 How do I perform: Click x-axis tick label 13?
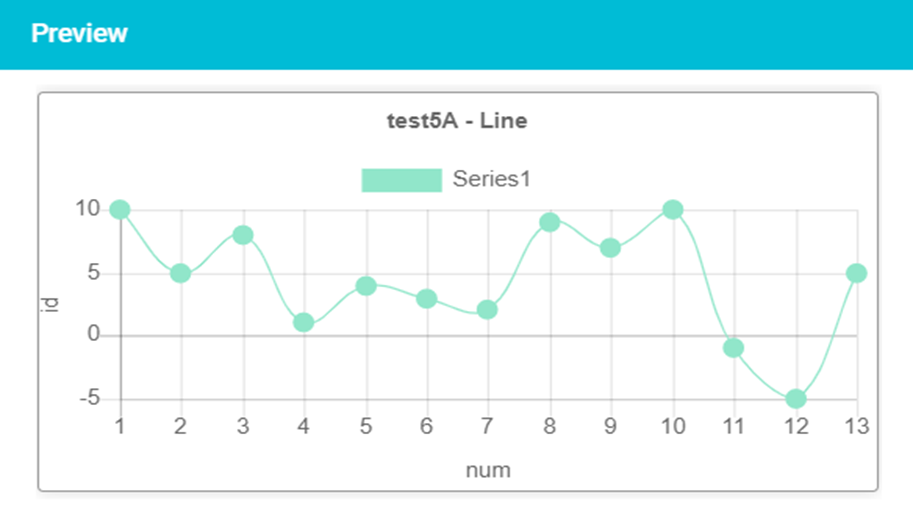(x=857, y=426)
